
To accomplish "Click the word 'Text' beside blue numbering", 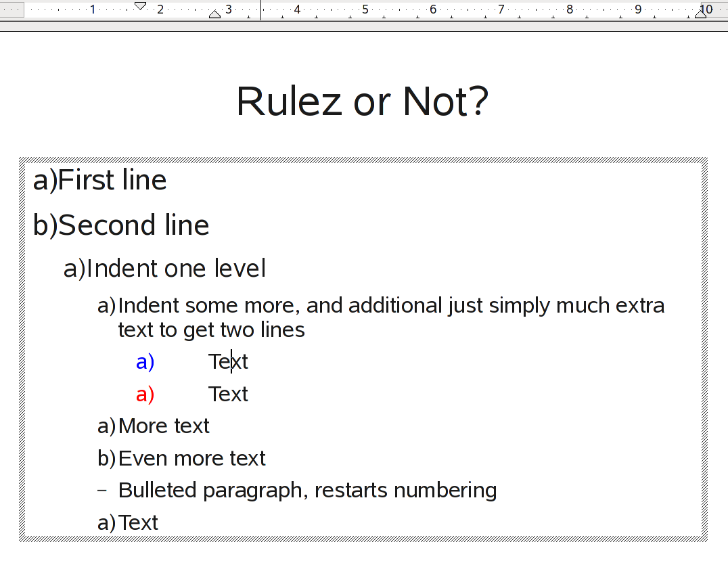I will 228,362.
